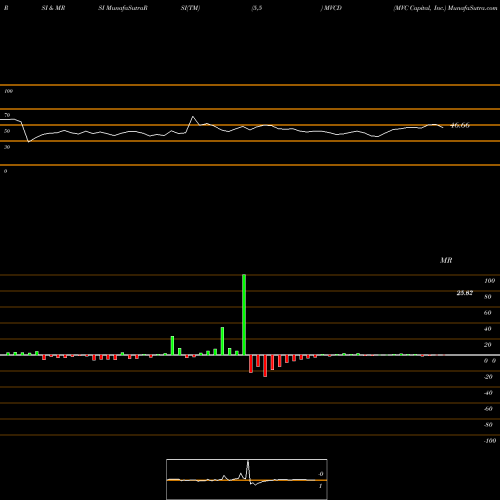500x500 pixels.
Task: Click the MR axis label -60
Action: tap(488, 409)
